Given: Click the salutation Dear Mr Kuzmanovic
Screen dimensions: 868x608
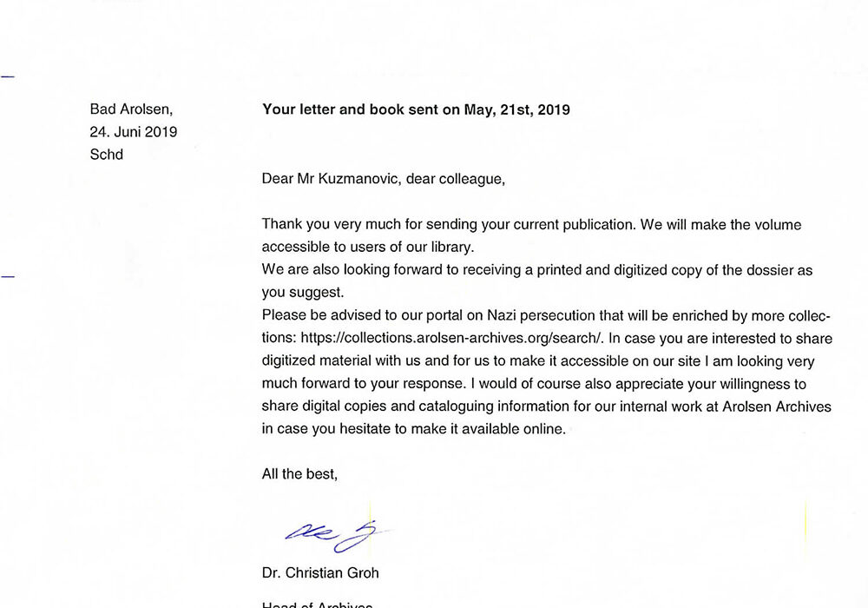Looking at the screenshot, I should [383, 179].
